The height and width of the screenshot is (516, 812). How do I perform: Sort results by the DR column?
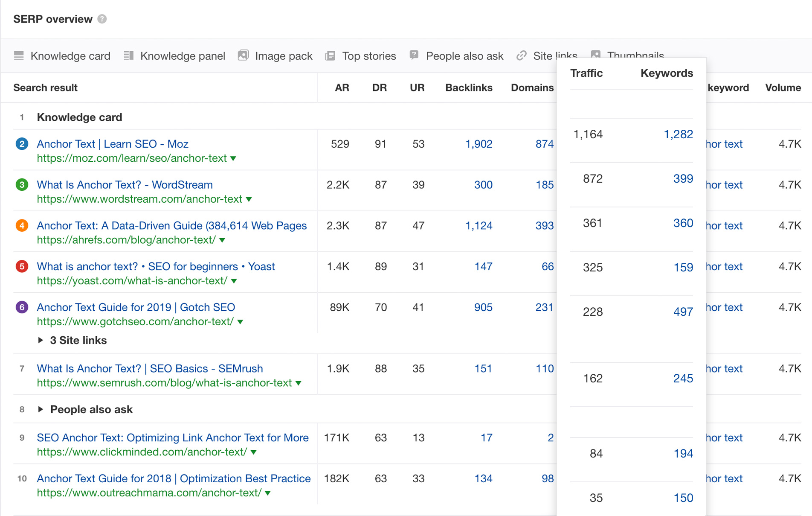coord(379,87)
